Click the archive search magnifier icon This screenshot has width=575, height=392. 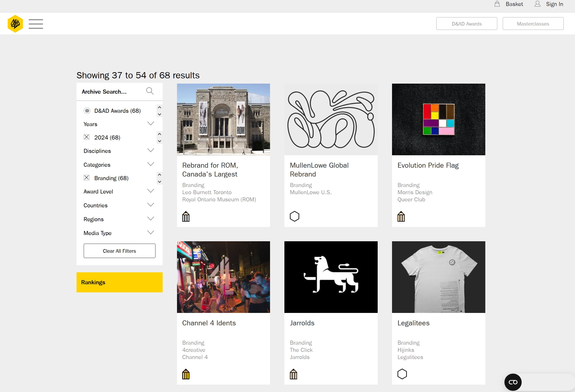point(150,91)
